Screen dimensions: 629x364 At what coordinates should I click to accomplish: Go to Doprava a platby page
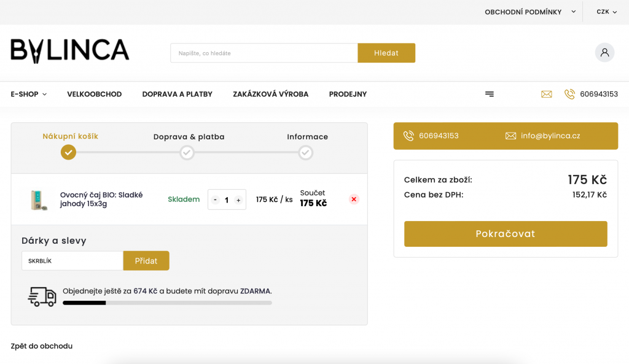[x=178, y=94]
